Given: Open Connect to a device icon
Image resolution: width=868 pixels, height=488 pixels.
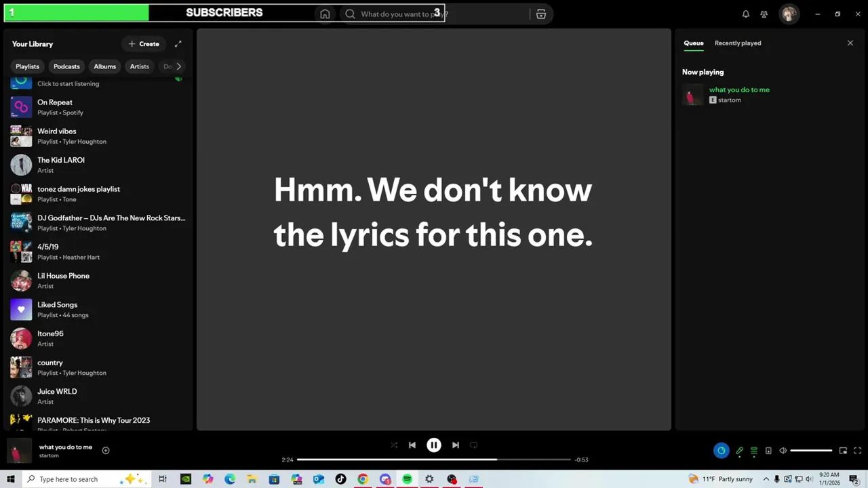Looking at the screenshot, I should pos(768,451).
